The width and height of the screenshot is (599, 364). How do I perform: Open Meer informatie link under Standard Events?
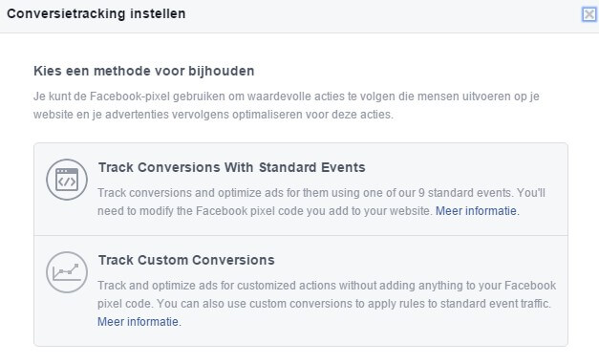[477, 211]
